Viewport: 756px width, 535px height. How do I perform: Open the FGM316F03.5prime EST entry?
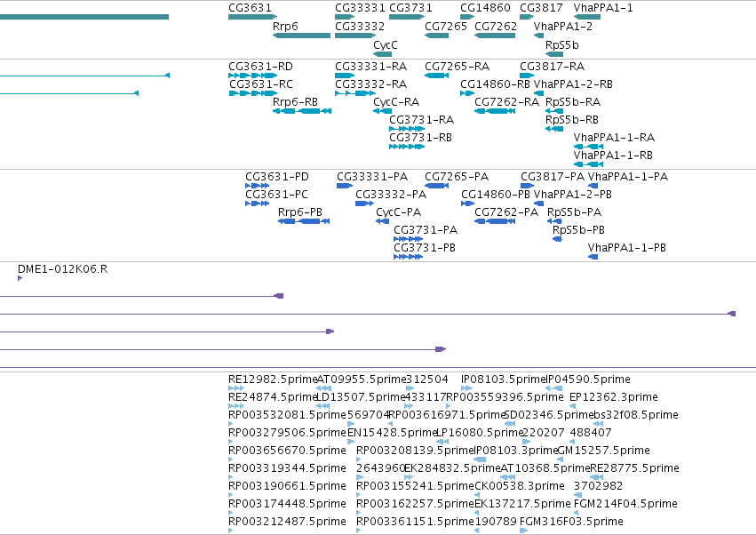[x=571, y=523]
